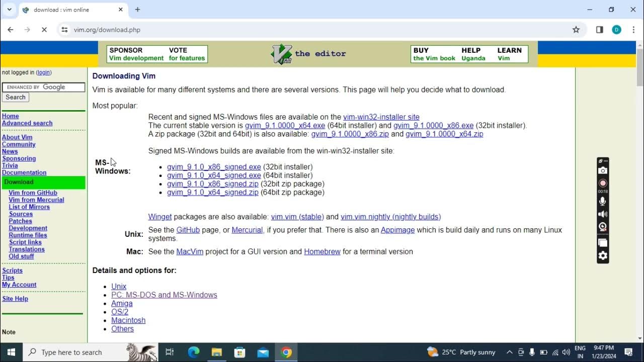Switch to Chrome in the taskbar
This screenshot has height=362, width=644.
[286, 352]
